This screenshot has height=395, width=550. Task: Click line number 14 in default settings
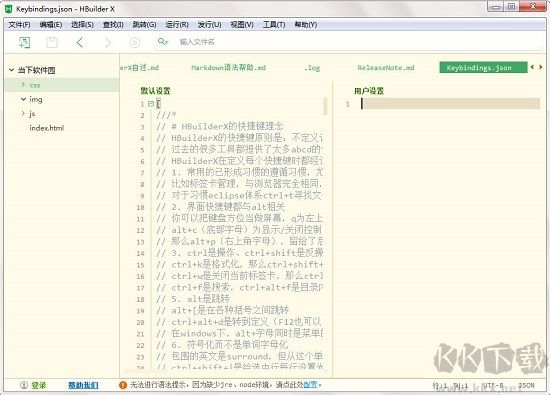141,253
